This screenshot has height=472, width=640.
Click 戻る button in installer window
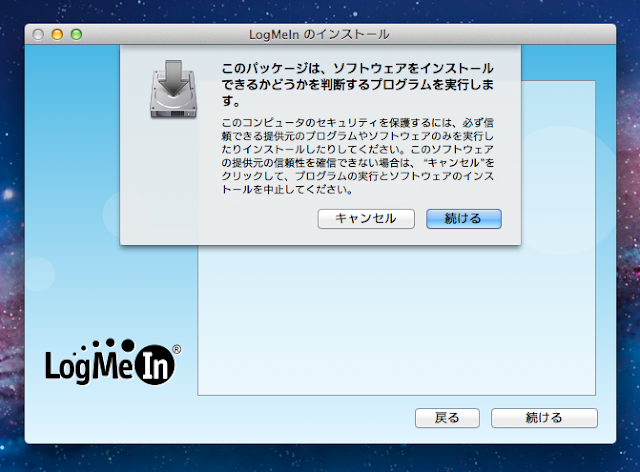pyautogui.click(x=447, y=418)
